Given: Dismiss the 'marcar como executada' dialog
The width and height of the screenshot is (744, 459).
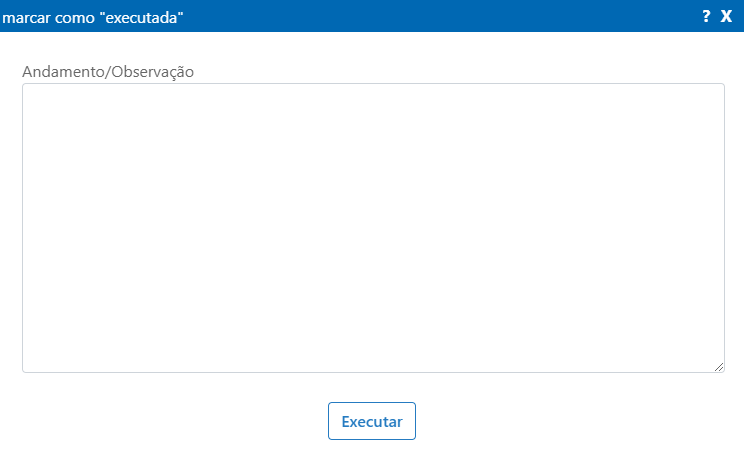Looking at the screenshot, I should tap(726, 16).
